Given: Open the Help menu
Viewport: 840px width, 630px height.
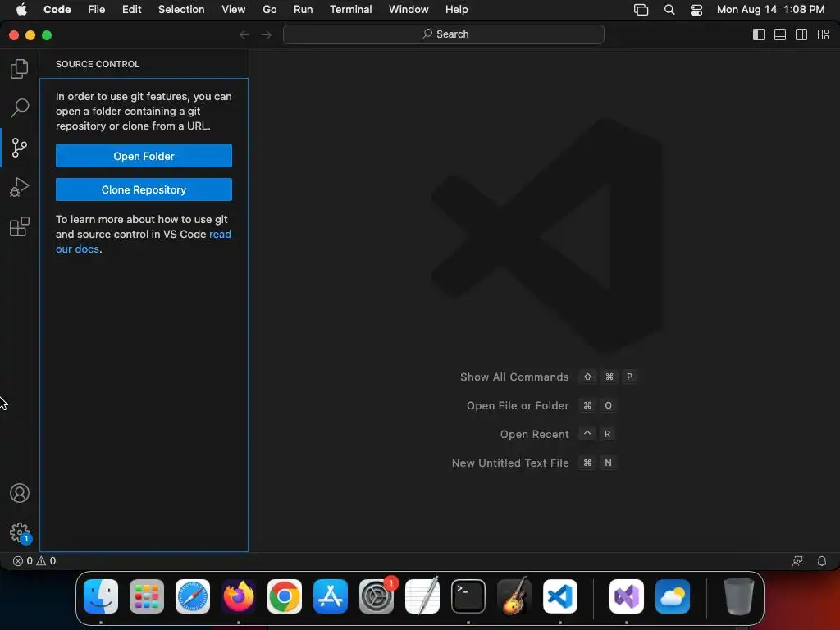Looking at the screenshot, I should point(456,10).
